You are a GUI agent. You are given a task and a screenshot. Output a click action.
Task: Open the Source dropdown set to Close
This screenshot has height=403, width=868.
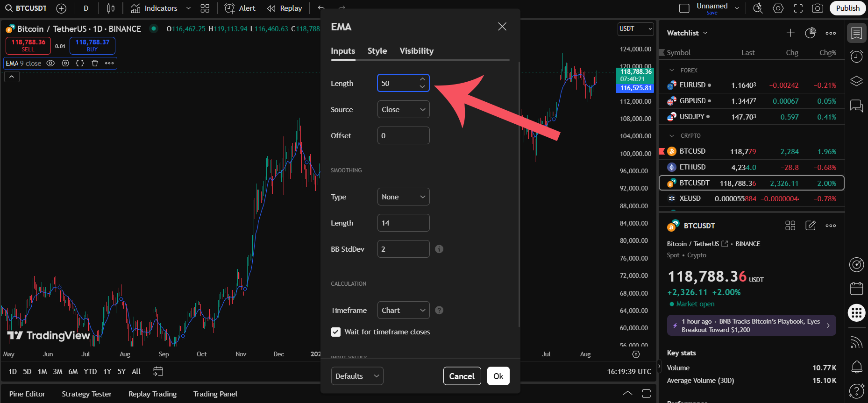[403, 109]
